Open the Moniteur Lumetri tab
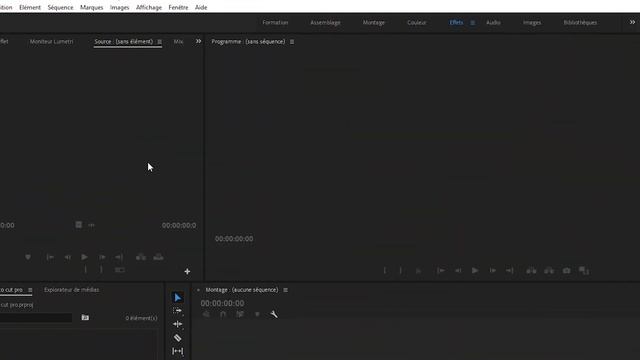Viewport: 640px width, 360px height. (51, 42)
